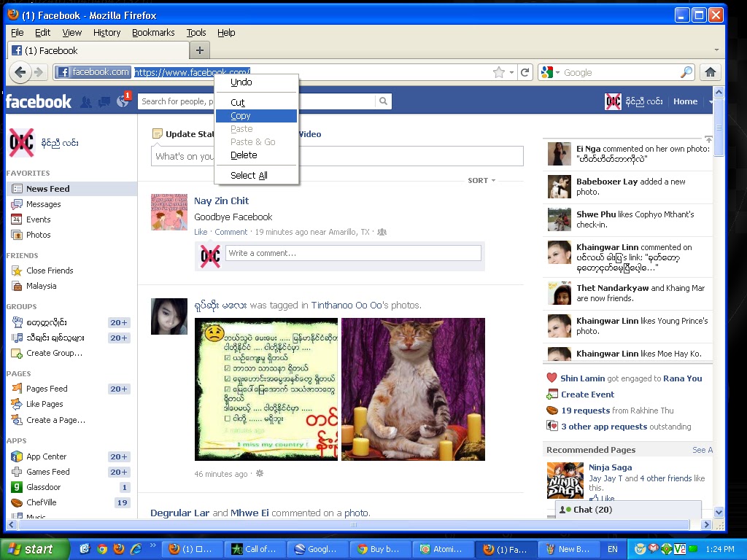
Task: Click Create Group... in sidebar
Action: coord(54,353)
